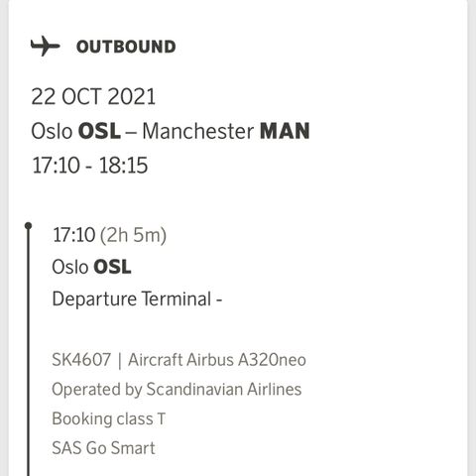Viewport: 476px width, 476px height.
Task: Click the 17:10 departure time in the timeline
Action: pyautogui.click(x=74, y=235)
